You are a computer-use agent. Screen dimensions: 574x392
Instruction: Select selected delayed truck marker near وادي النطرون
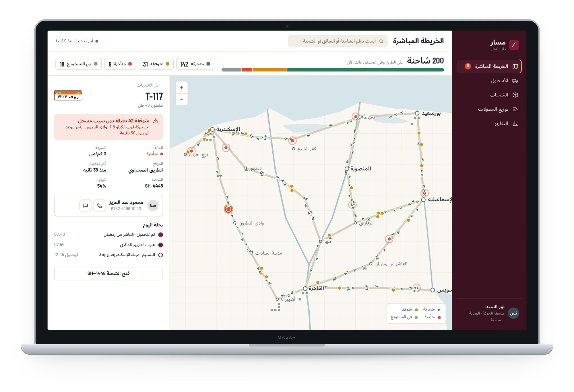point(228,209)
